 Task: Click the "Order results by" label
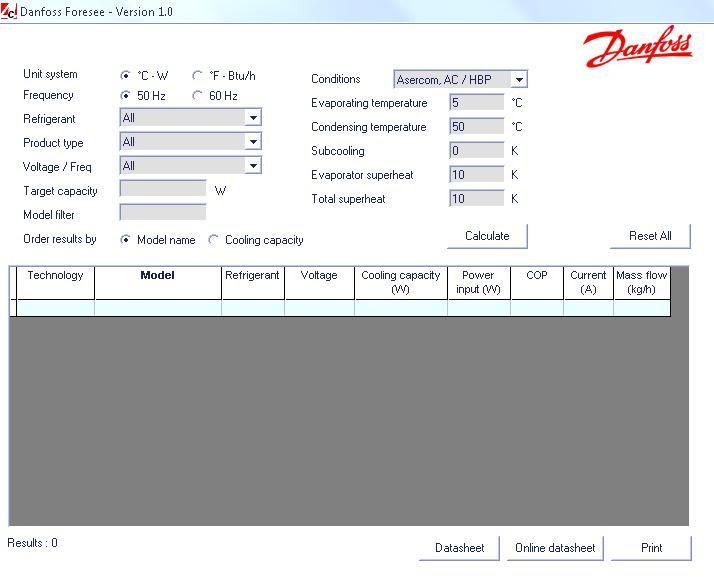[60, 239]
